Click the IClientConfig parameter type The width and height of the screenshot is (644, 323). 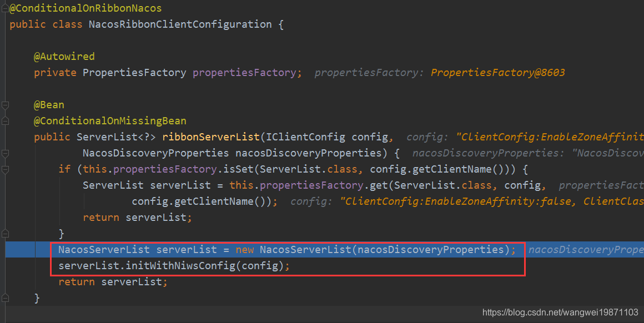click(305, 137)
